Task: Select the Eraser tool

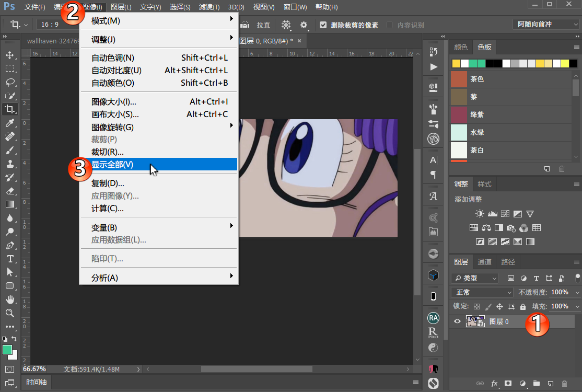Action: pyautogui.click(x=10, y=191)
